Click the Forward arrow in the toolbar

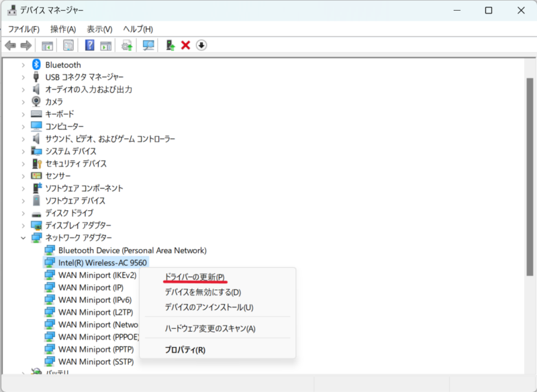tap(26, 45)
